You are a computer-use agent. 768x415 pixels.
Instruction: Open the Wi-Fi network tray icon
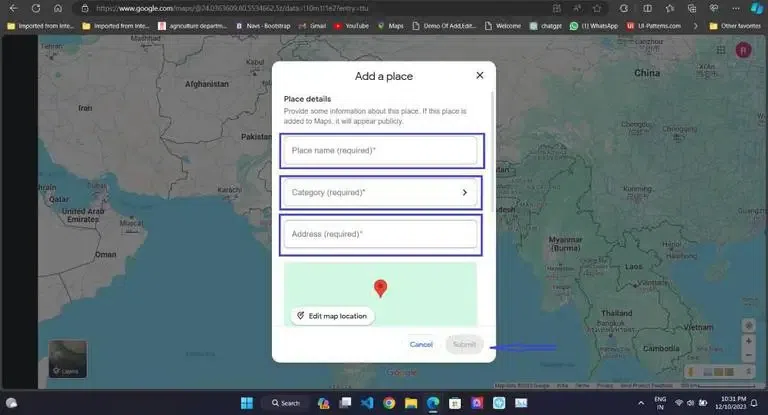(679, 403)
